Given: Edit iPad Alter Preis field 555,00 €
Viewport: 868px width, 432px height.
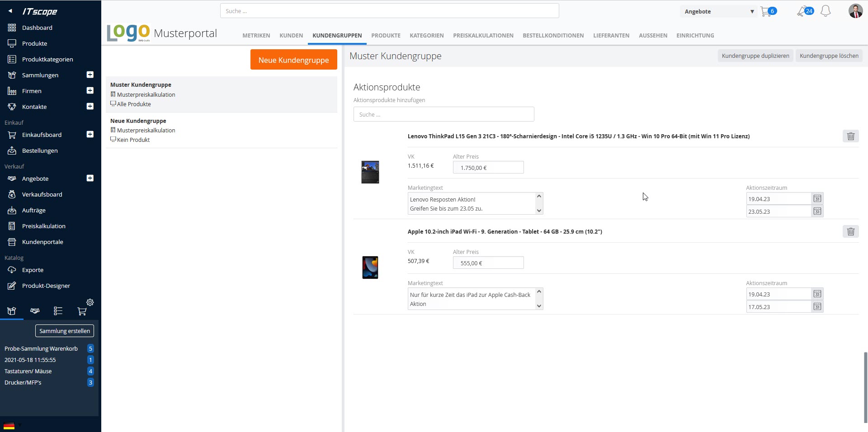Looking at the screenshot, I should pos(488,263).
